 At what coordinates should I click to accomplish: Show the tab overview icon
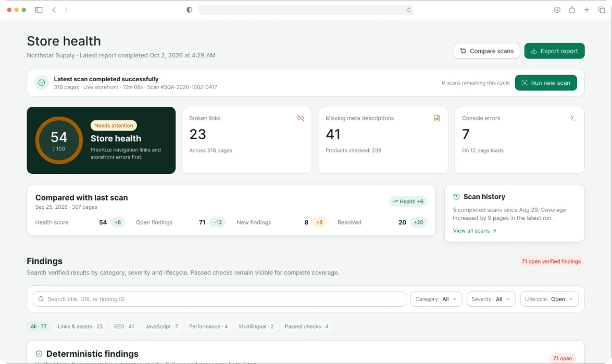(602, 10)
